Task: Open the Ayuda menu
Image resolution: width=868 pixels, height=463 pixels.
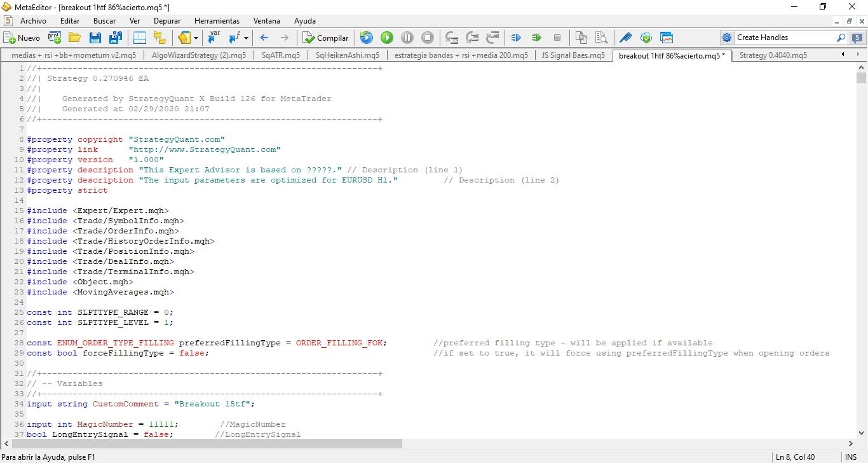Action: click(x=305, y=21)
